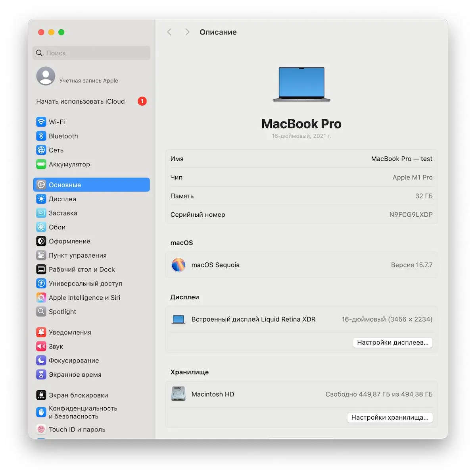This screenshot has height=476, width=476.
Task: Click the Дисплеи sun icon
Action: click(41, 199)
